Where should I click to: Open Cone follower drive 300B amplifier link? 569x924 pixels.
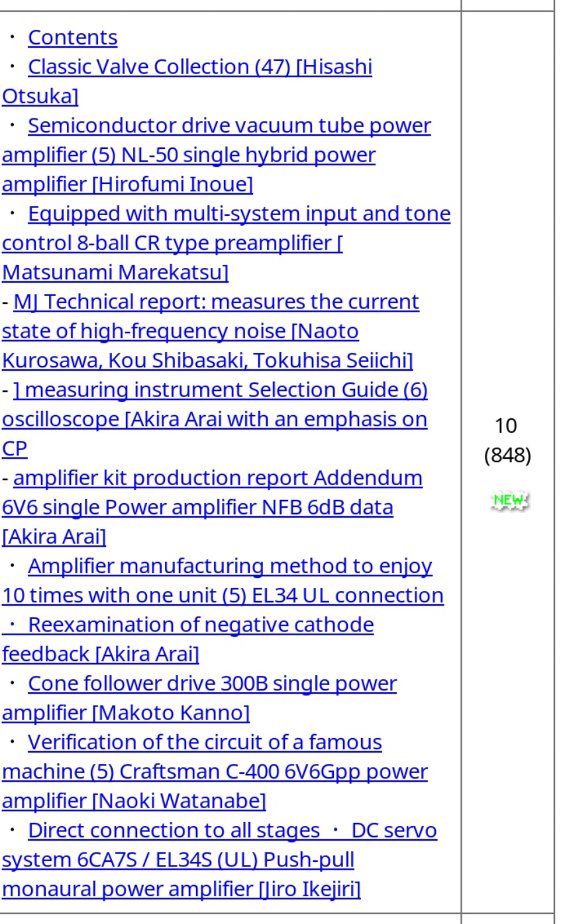(199, 698)
